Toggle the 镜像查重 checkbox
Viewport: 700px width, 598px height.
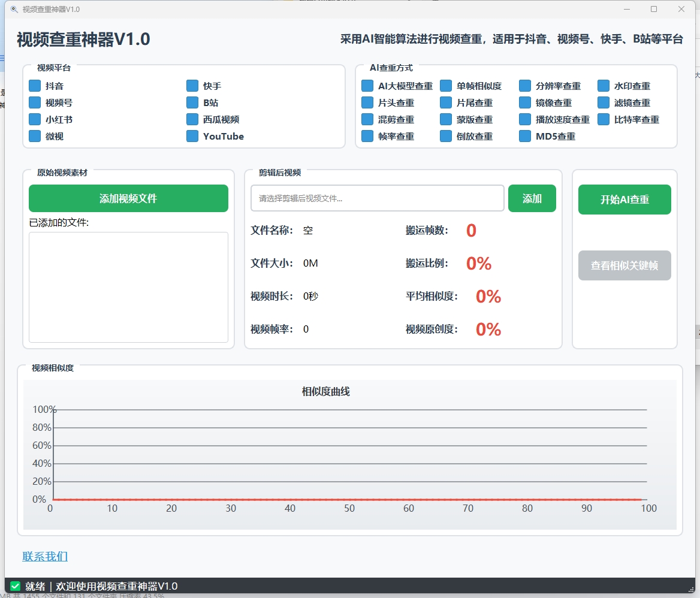[525, 102]
